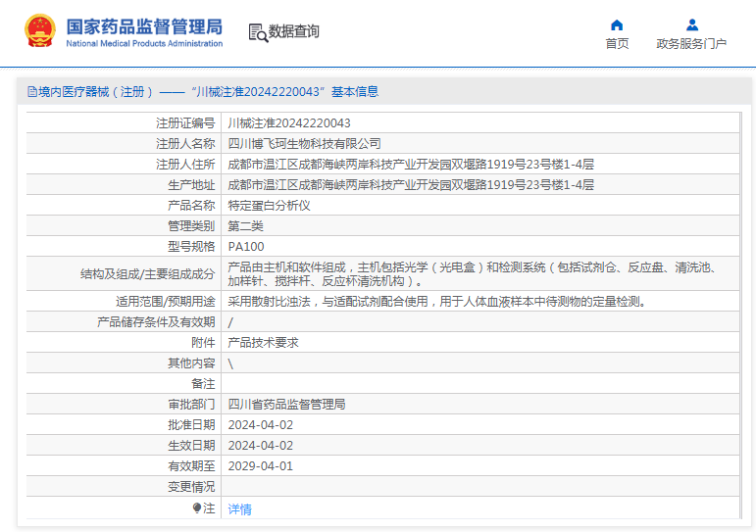The image size is (756, 532).
Task: Click the 适用范围 description starting 采用散射比浊法
Action: point(436,302)
